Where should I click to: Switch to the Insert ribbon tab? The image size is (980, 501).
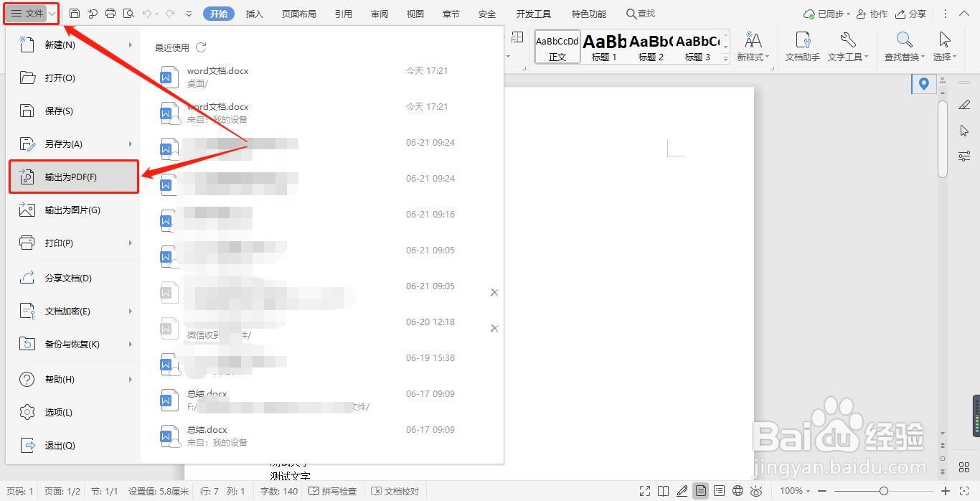(x=254, y=13)
